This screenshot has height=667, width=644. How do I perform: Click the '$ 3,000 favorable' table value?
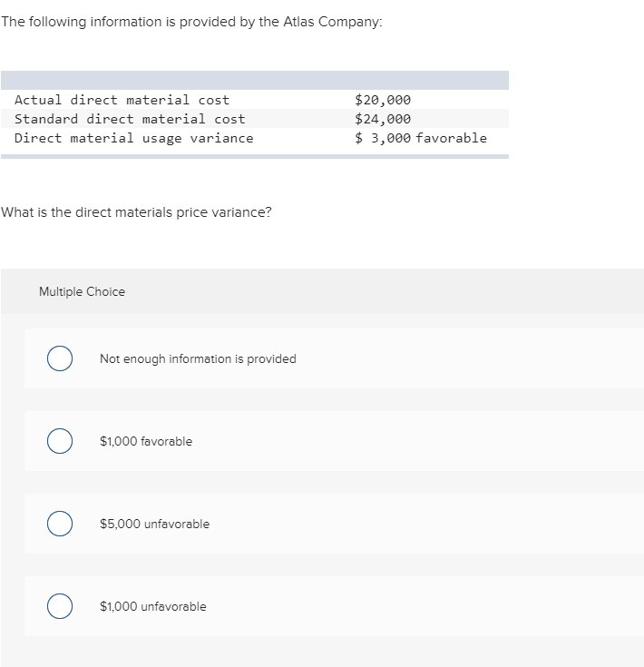click(x=421, y=138)
